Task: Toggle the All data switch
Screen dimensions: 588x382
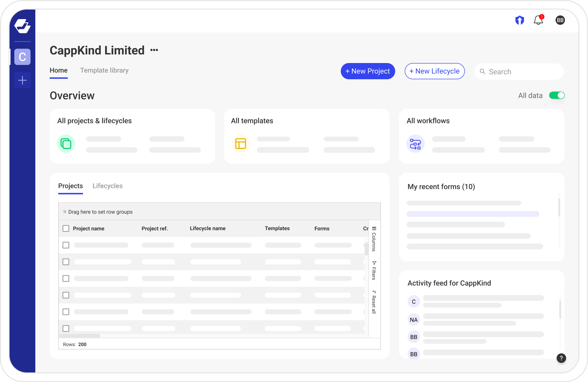Action: [x=557, y=95]
